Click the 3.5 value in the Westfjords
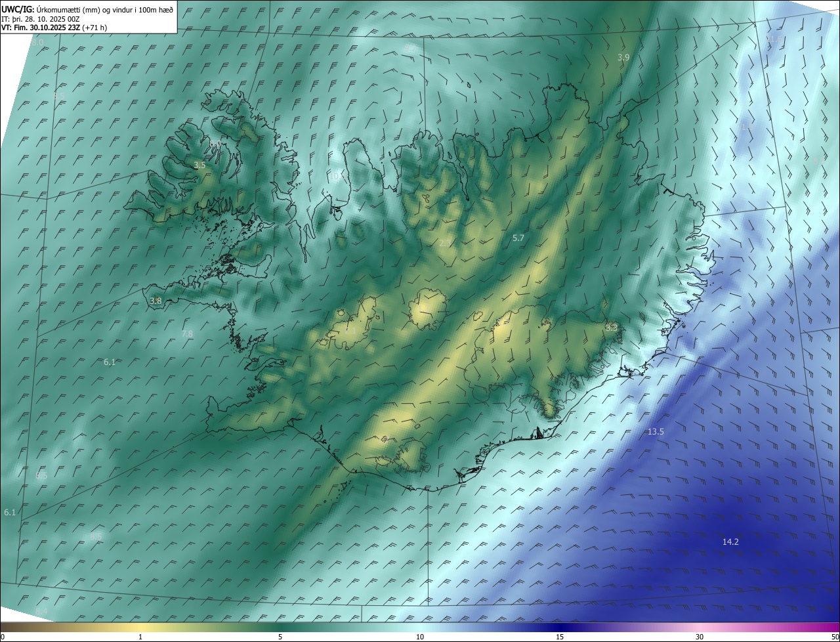The width and height of the screenshot is (840, 642). 199,165
